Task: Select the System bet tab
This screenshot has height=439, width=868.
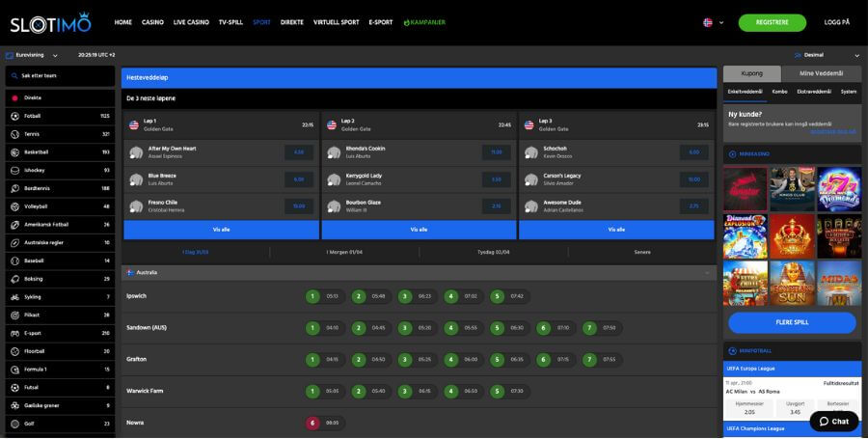Action: point(848,92)
